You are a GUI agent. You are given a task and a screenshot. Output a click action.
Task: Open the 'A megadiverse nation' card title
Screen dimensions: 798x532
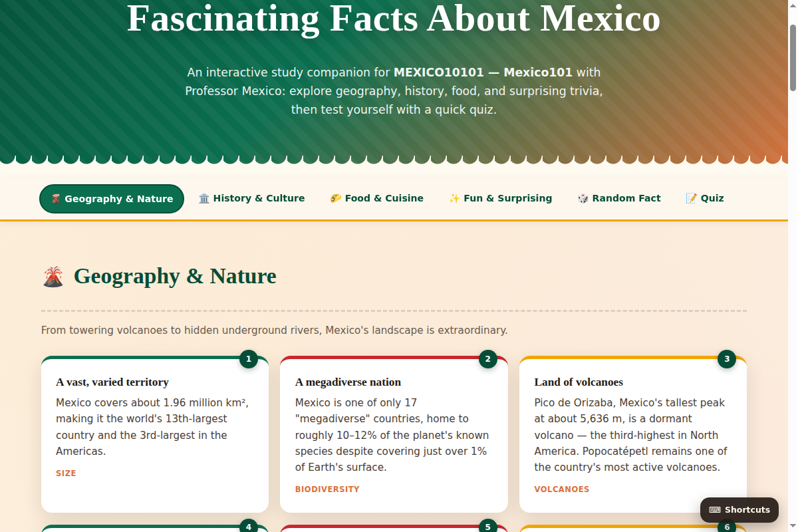point(348,382)
